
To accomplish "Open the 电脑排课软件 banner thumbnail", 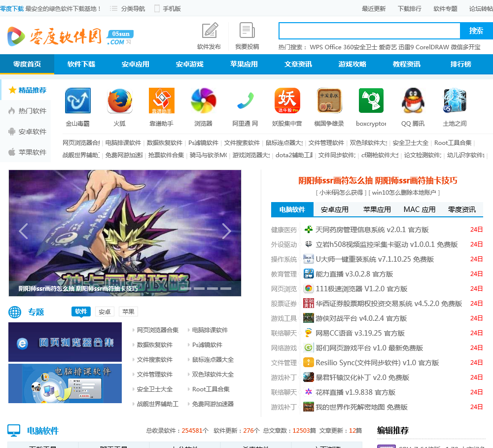I will pos(65,383).
